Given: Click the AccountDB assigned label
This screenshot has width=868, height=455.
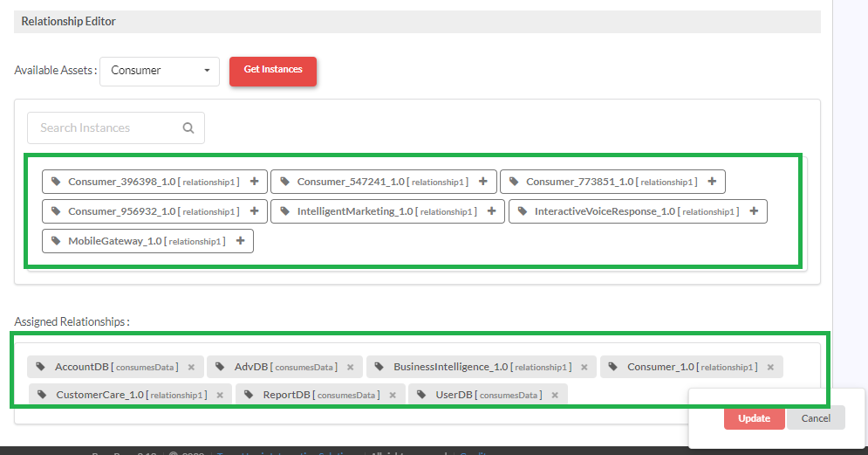Looking at the screenshot, I should [82, 367].
